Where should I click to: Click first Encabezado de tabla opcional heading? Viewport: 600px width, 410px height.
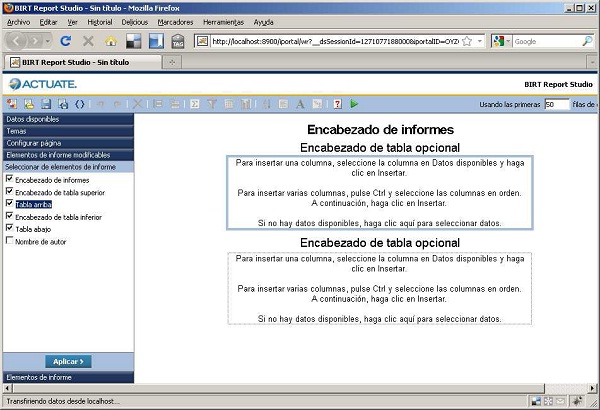pyautogui.click(x=380, y=148)
